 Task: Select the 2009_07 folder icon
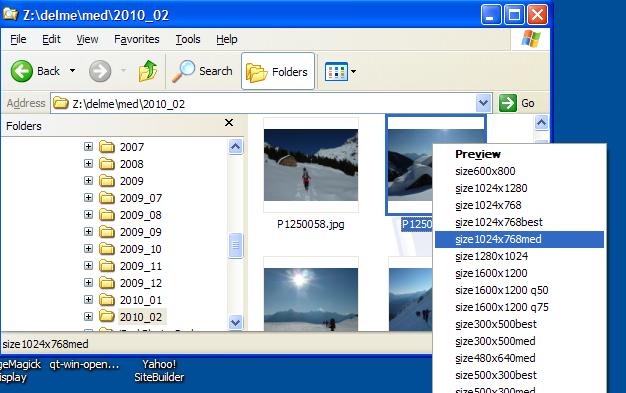pyautogui.click(x=107, y=198)
